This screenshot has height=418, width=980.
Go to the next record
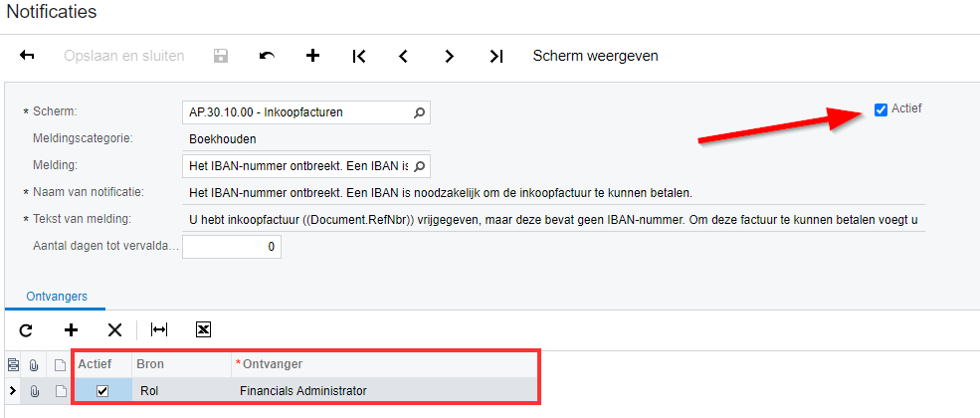coord(450,56)
